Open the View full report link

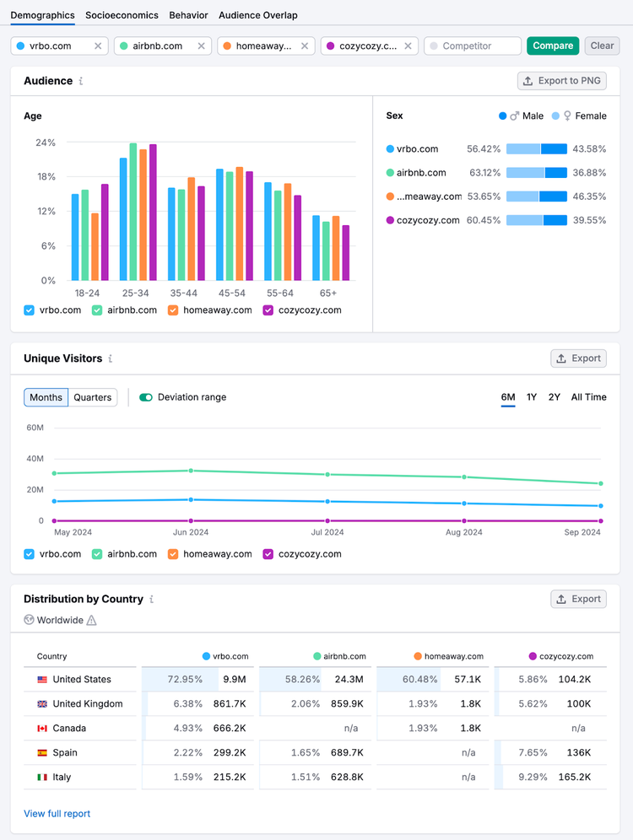point(57,813)
